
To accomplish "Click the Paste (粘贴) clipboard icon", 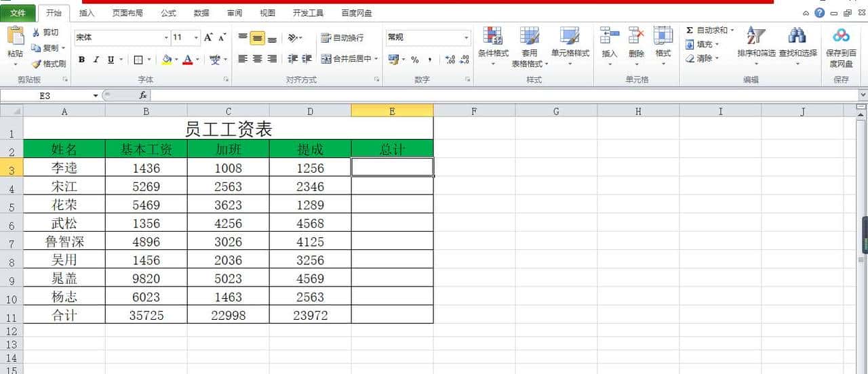I will point(15,37).
